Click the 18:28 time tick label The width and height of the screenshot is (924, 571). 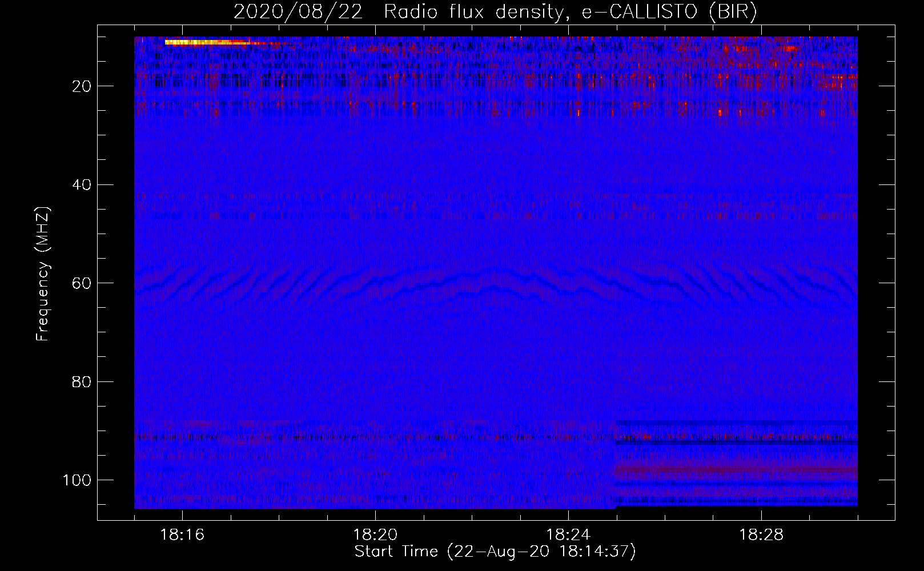coord(761,535)
